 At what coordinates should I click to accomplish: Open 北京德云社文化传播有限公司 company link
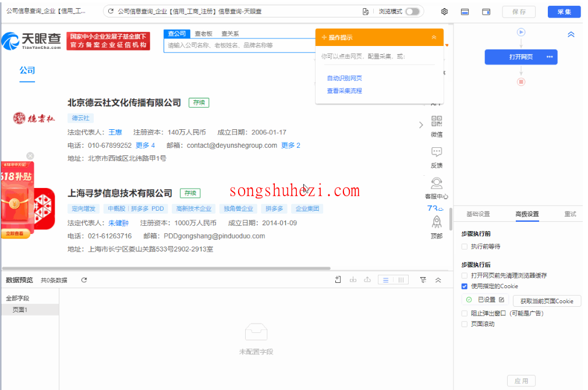pyautogui.click(x=124, y=103)
